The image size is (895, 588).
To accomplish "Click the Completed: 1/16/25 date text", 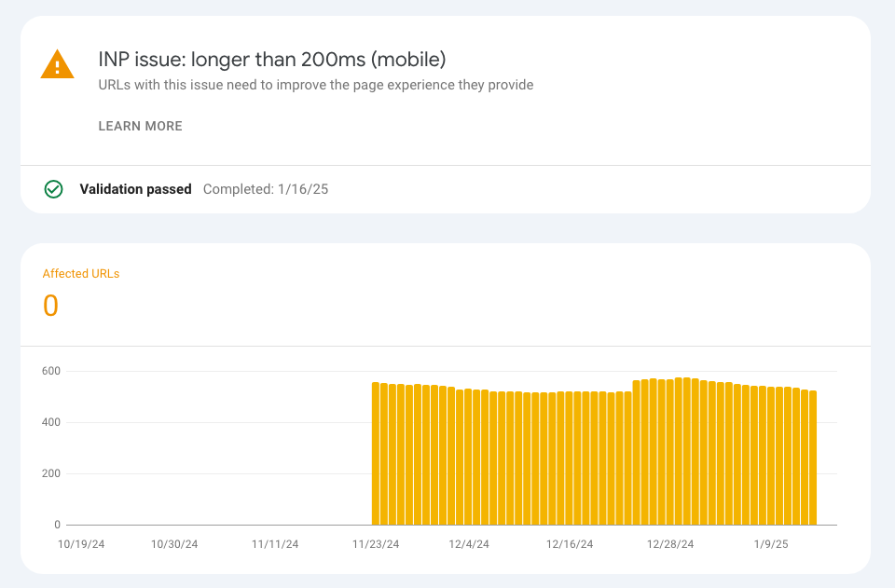I will tap(266, 189).
